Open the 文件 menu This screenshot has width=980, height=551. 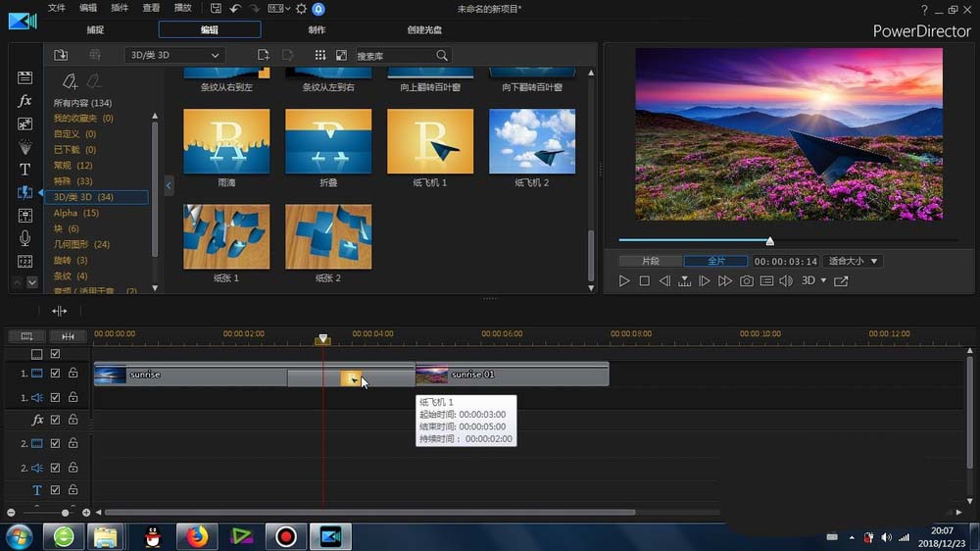click(57, 8)
